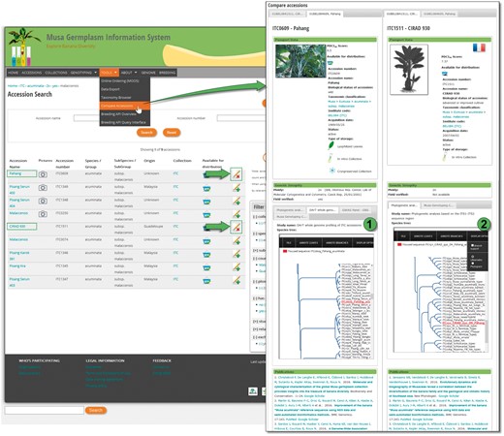
Task: Select the Phylogram radio option
Action: (x=472, y=264)
